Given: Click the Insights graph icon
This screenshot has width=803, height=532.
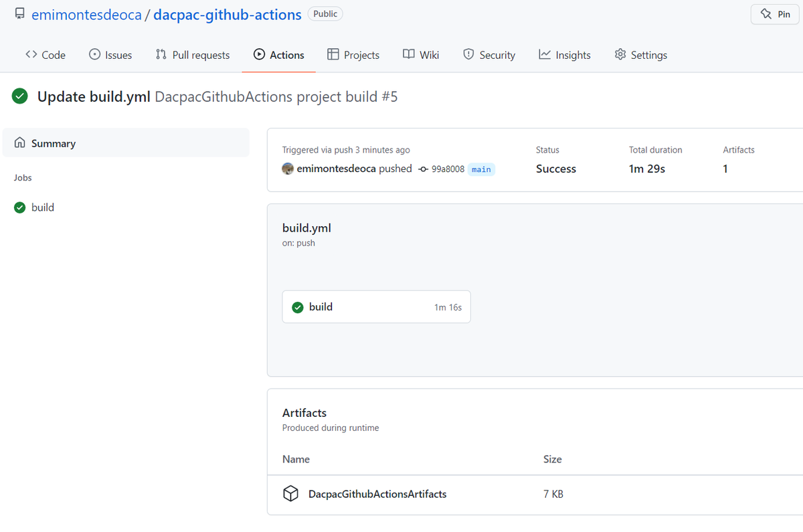Looking at the screenshot, I should (x=545, y=55).
